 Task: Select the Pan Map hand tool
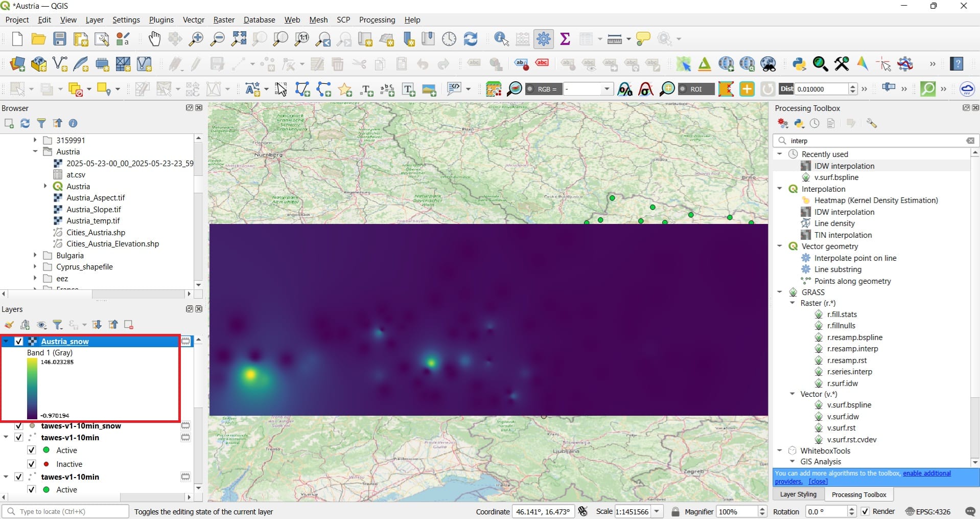154,39
